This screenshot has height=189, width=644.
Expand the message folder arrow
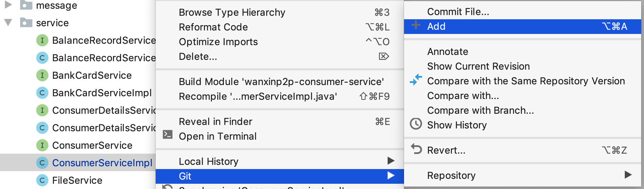tap(8, 5)
